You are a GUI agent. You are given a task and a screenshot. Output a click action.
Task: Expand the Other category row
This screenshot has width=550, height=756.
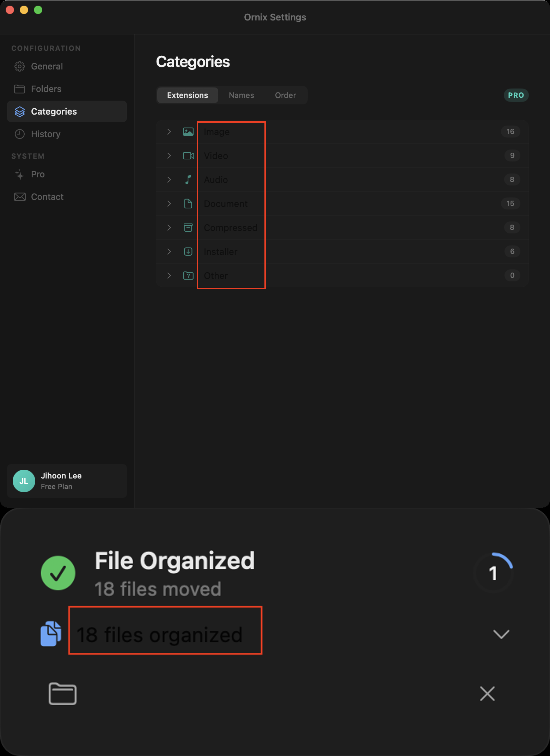(169, 275)
